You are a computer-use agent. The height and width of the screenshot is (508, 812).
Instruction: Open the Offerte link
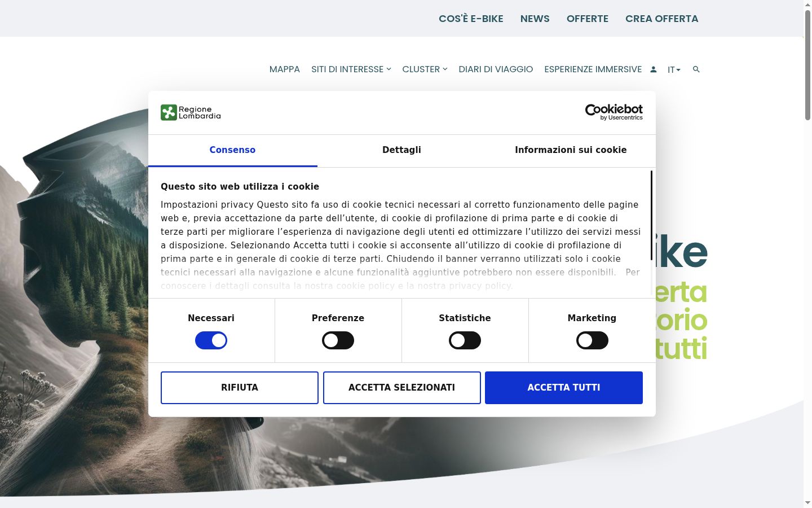tap(588, 19)
